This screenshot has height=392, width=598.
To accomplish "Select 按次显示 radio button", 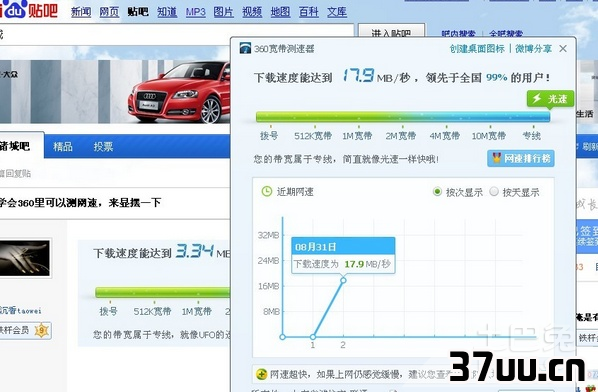I will pos(437,191).
